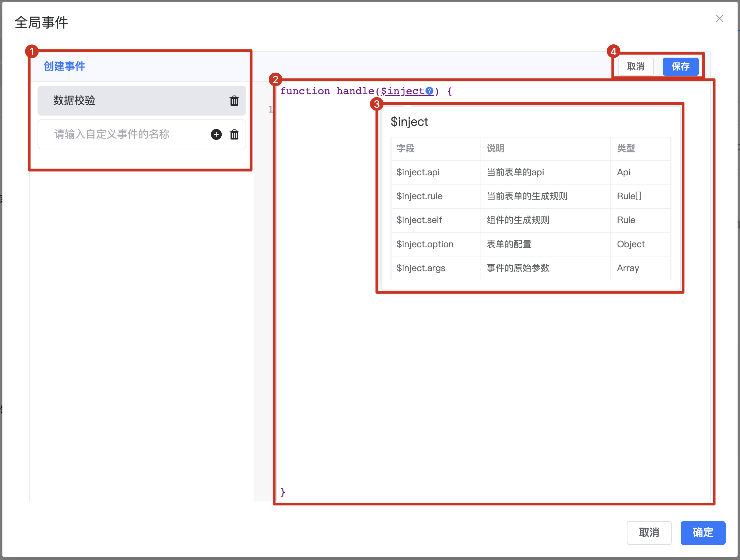This screenshot has width=740, height=560.
Task: Click the $inject.args field cell
Action: 421,268
